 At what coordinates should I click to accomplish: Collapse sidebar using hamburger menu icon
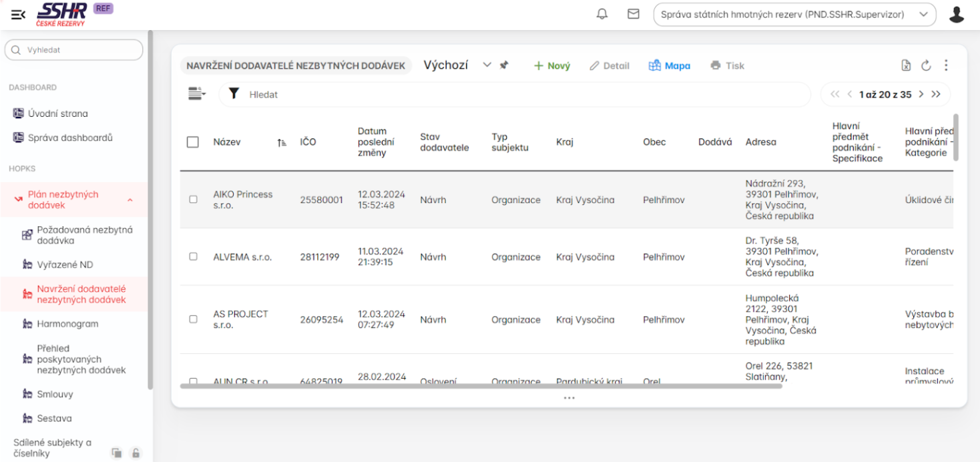point(18,14)
